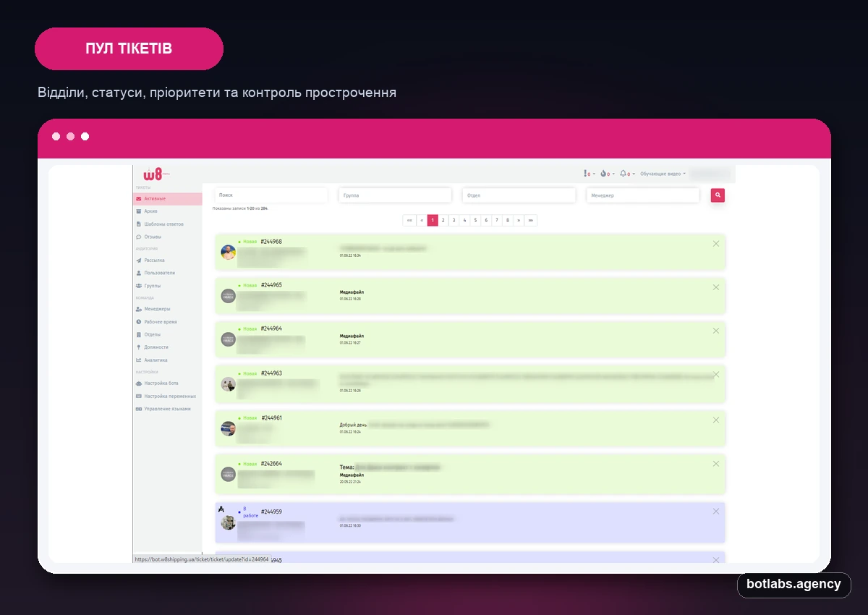868x615 pixels.
Task: Click the translate A icon on ticket #244959
Action: click(x=221, y=509)
